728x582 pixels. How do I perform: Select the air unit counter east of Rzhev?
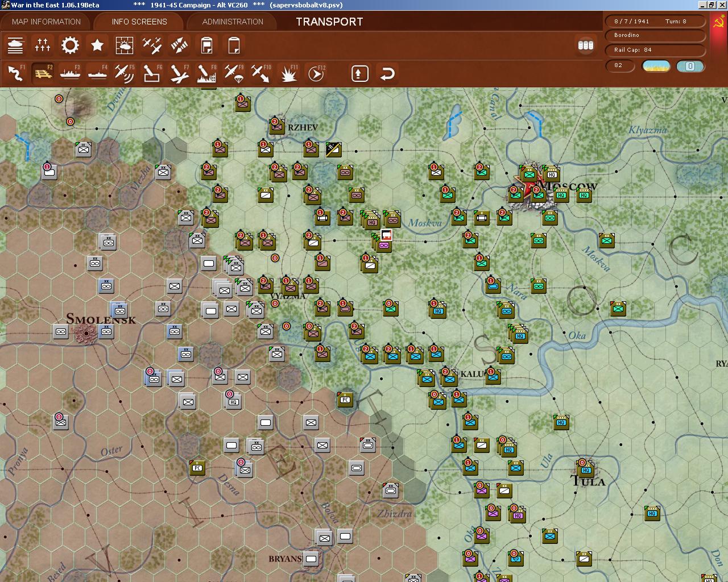pos(333,149)
